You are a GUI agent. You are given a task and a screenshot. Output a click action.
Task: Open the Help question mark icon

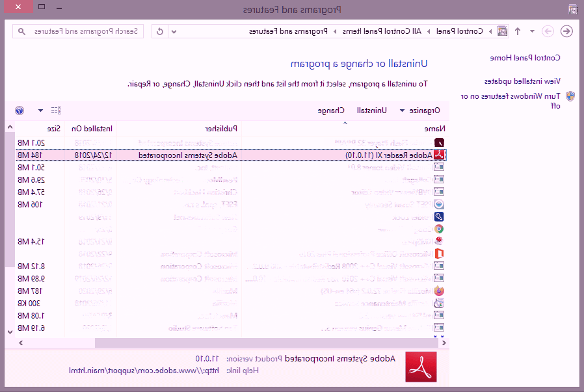click(20, 111)
